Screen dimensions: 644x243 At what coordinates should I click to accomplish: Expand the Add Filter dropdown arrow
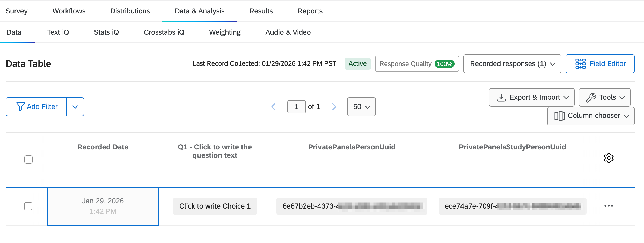click(x=75, y=107)
